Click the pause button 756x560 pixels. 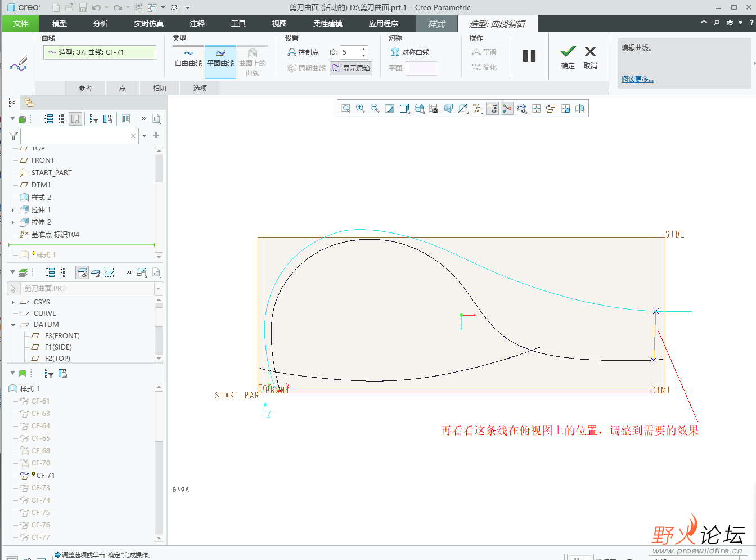click(529, 56)
